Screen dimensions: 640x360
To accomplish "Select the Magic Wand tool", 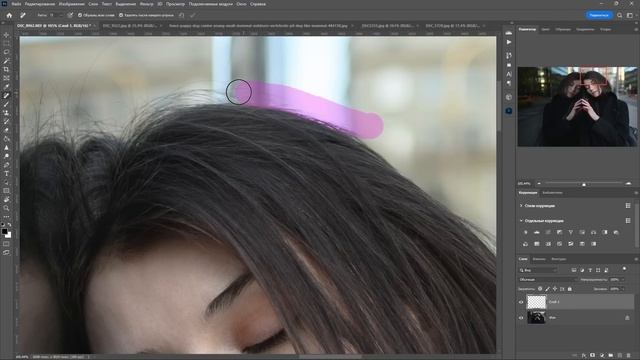I will coord(6,60).
